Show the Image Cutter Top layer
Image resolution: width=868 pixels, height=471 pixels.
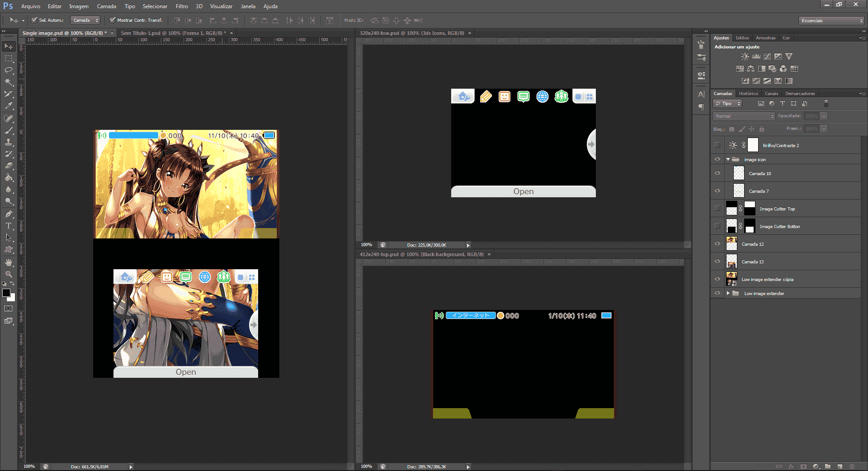click(717, 209)
